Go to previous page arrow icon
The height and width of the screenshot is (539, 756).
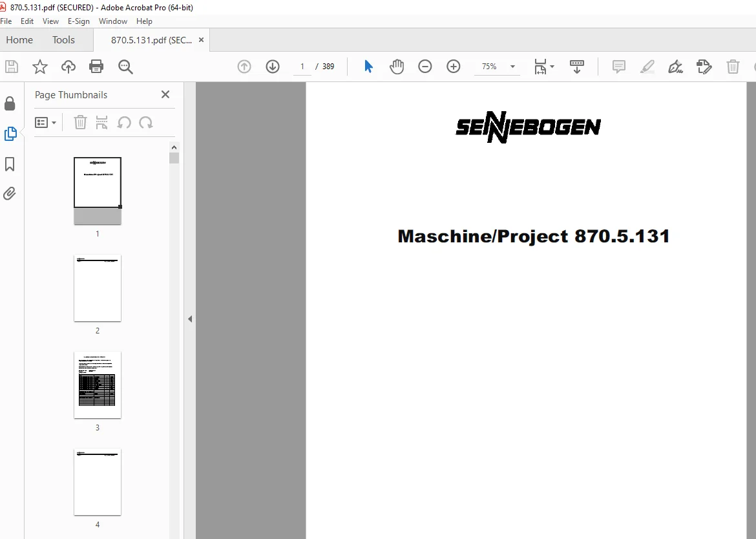tap(244, 67)
